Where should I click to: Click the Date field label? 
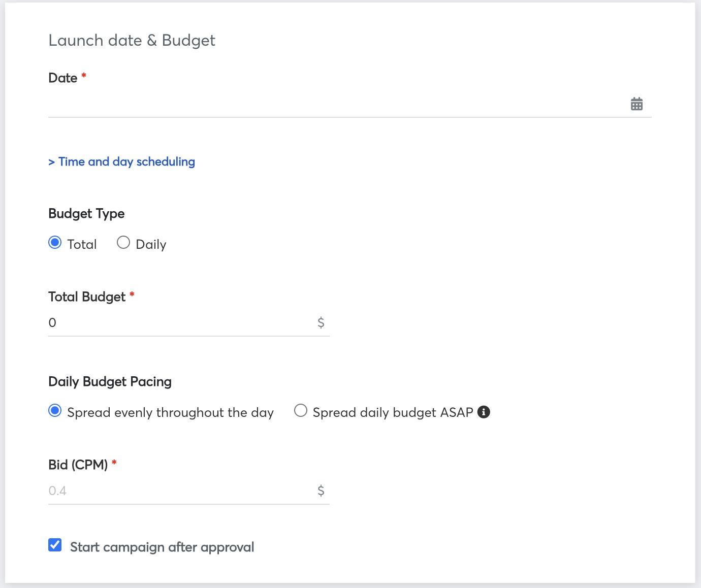(62, 78)
